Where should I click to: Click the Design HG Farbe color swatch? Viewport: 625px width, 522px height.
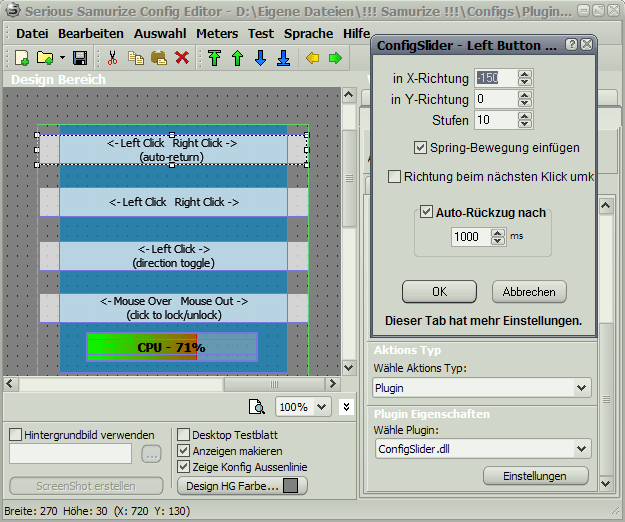(290, 486)
